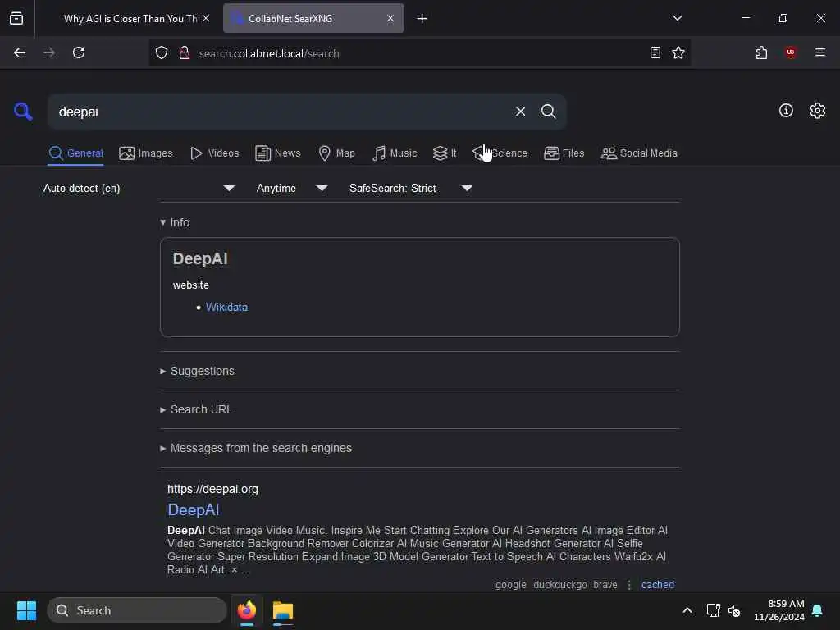This screenshot has height=630, width=840.
Task: Go back to previous page
Action: click(20, 52)
